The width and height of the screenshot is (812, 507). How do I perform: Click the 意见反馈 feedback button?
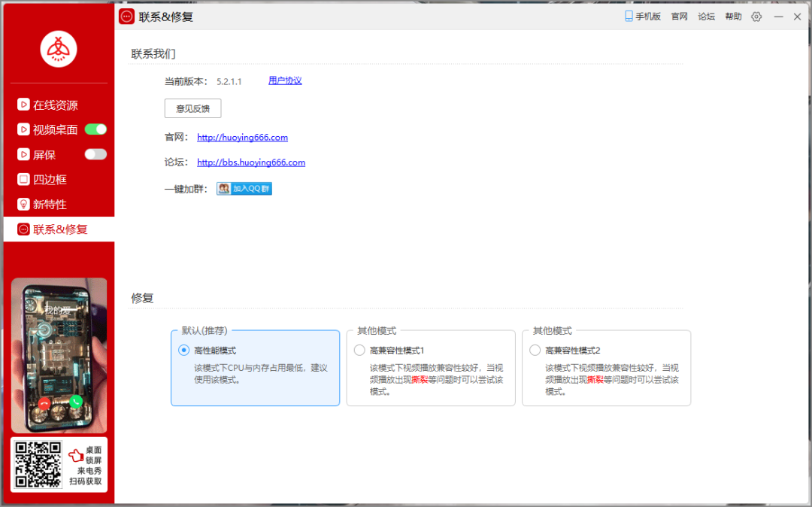click(192, 108)
